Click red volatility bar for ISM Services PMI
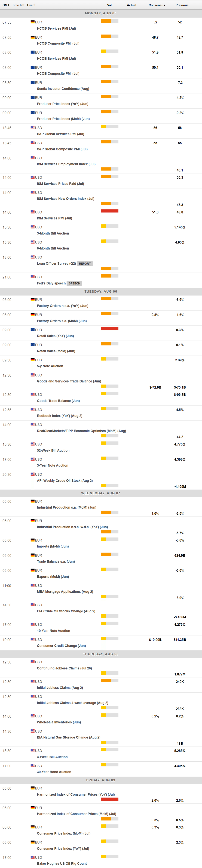The height and width of the screenshot is (868, 202). (109, 211)
